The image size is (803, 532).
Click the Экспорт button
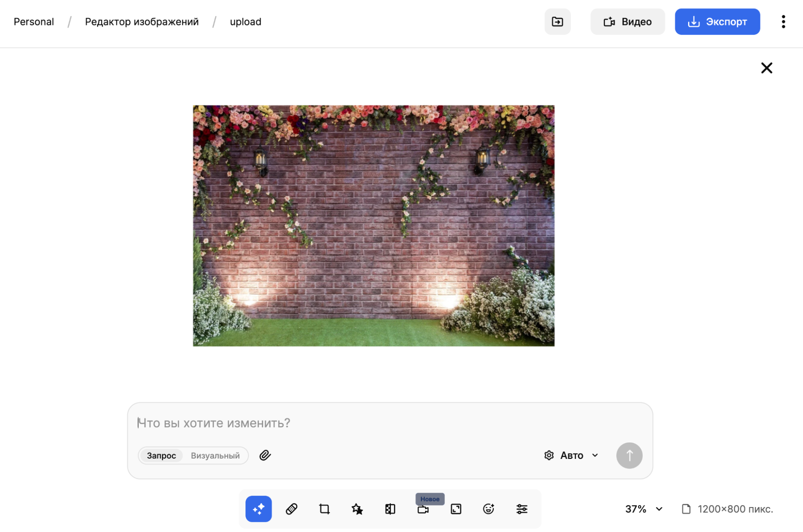click(717, 22)
